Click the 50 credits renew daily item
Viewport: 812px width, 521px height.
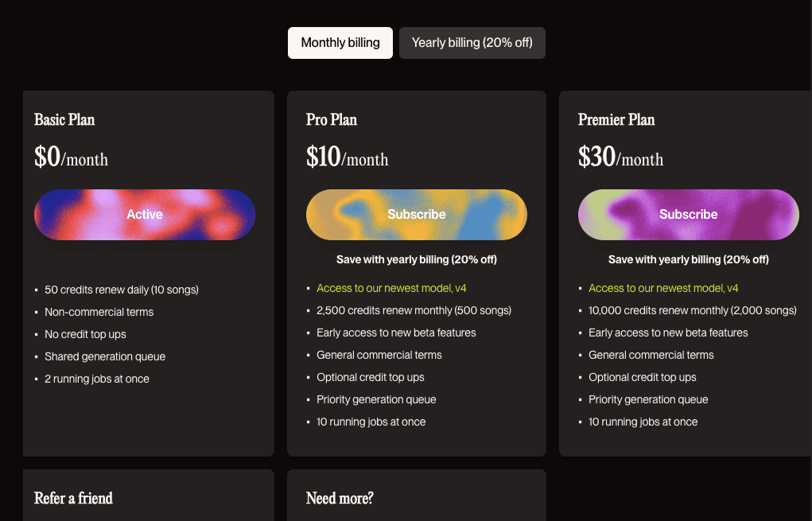[x=122, y=290]
